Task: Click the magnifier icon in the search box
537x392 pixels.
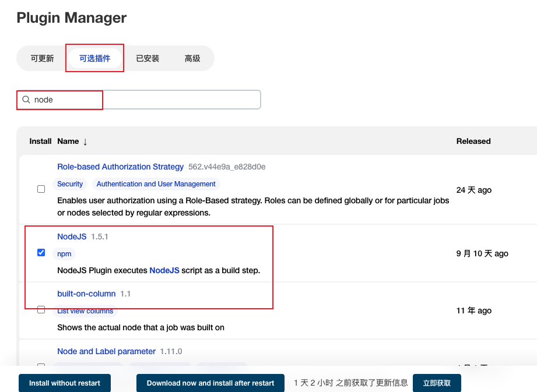Action: 26,100
